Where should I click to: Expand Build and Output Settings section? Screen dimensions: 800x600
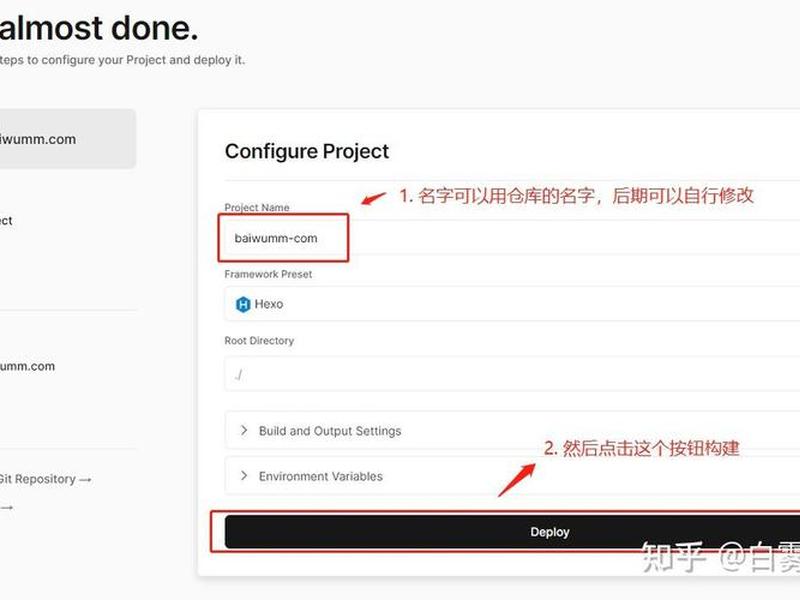point(512,431)
